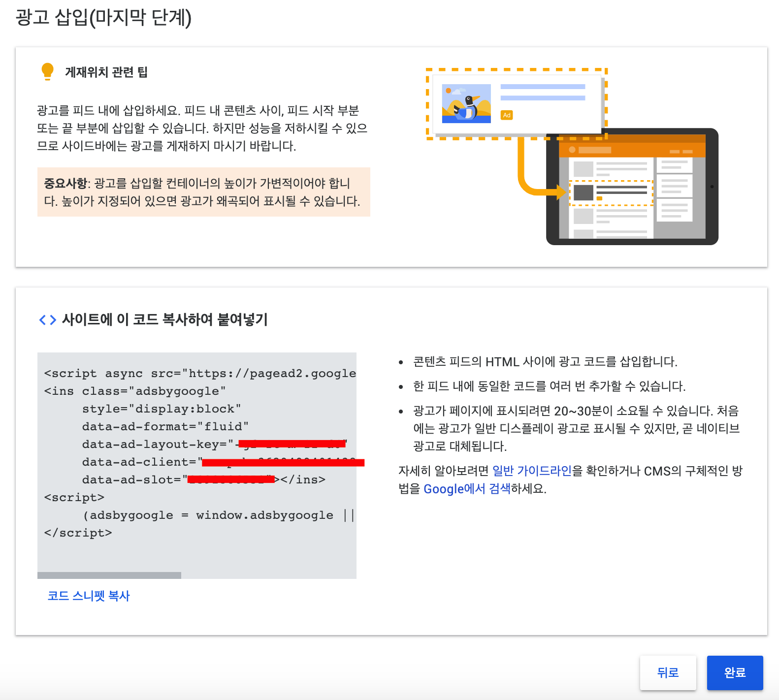Click the 완료 (Done) button
This screenshot has height=700, width=779.
tap(735, 672)
